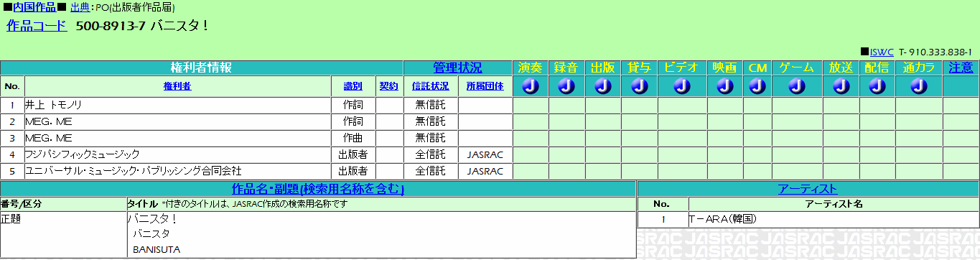The height and width of the screenshot is (260, 980).
Task: Open the 映画 column header link
Action: coord(725,68)
